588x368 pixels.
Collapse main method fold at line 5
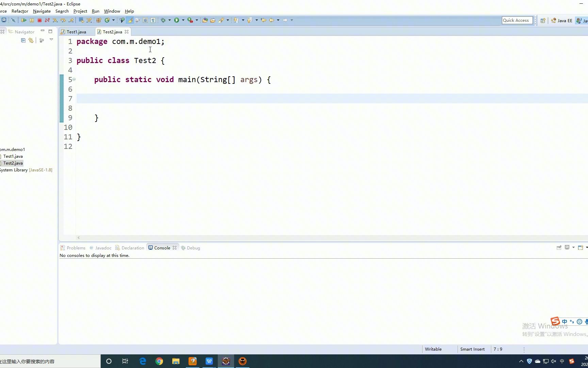74,79
